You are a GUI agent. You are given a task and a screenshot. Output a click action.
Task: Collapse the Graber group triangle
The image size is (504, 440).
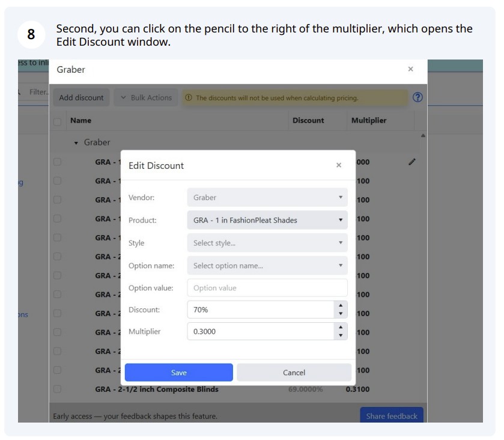(x=76, y=143)
